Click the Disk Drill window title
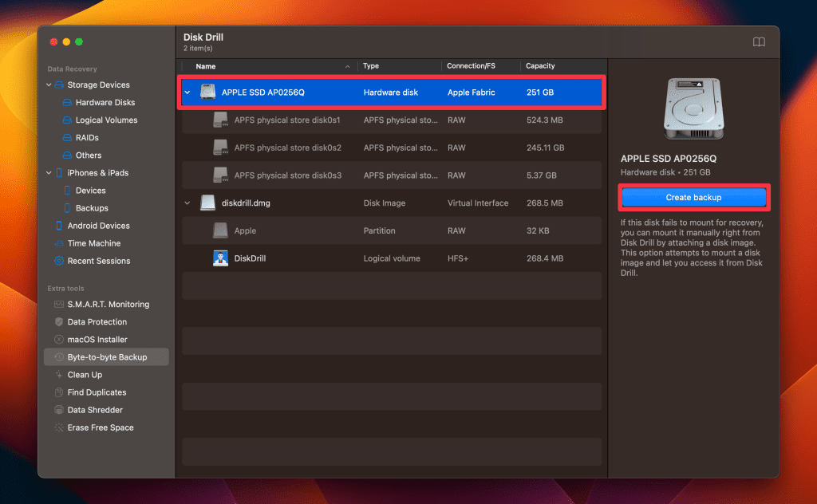Image resolution: width=817 pixels, height=504 pixels. pyautogui.click(x=203, y=37)
